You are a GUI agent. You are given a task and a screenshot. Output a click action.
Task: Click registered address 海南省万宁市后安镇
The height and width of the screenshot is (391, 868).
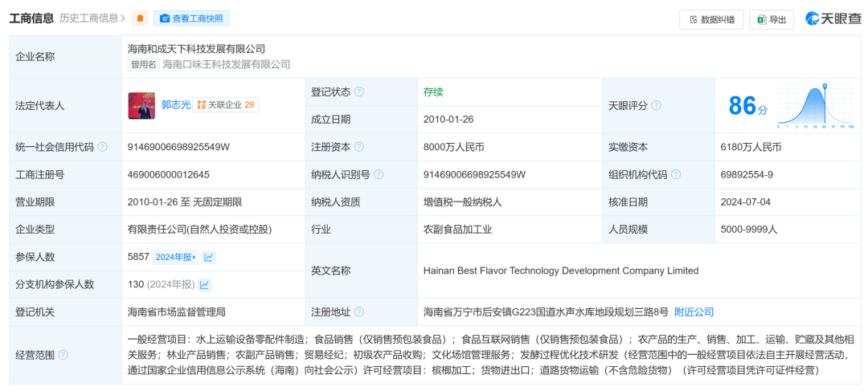(x=546, y=312)
